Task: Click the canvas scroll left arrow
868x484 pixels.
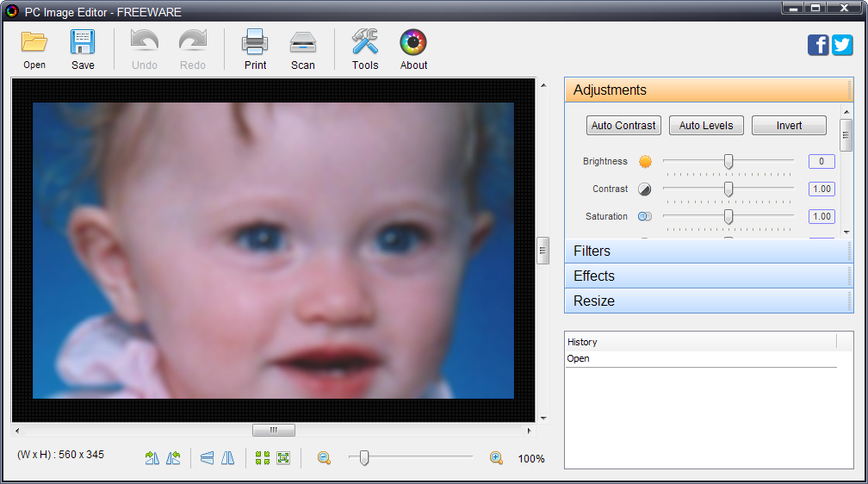Action: coord(17,431)
